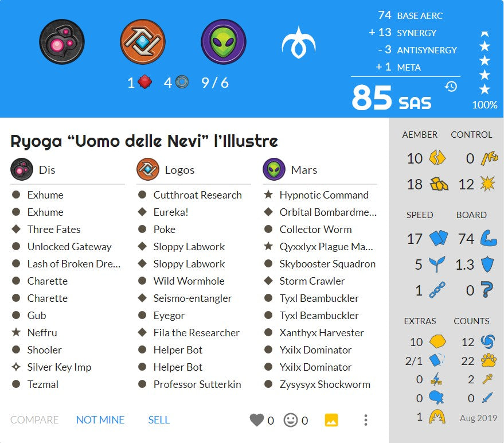Click the SELL button

[159, 420]
